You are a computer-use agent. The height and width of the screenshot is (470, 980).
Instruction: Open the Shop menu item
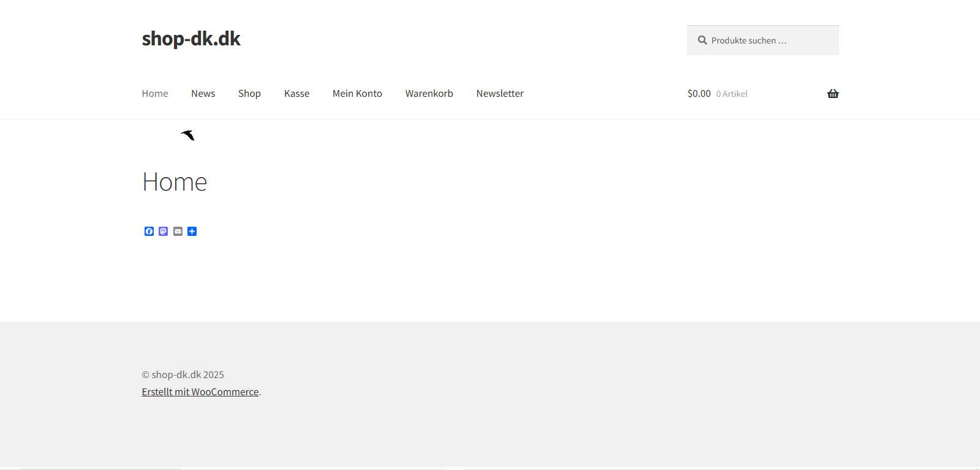tap(249, 94)
